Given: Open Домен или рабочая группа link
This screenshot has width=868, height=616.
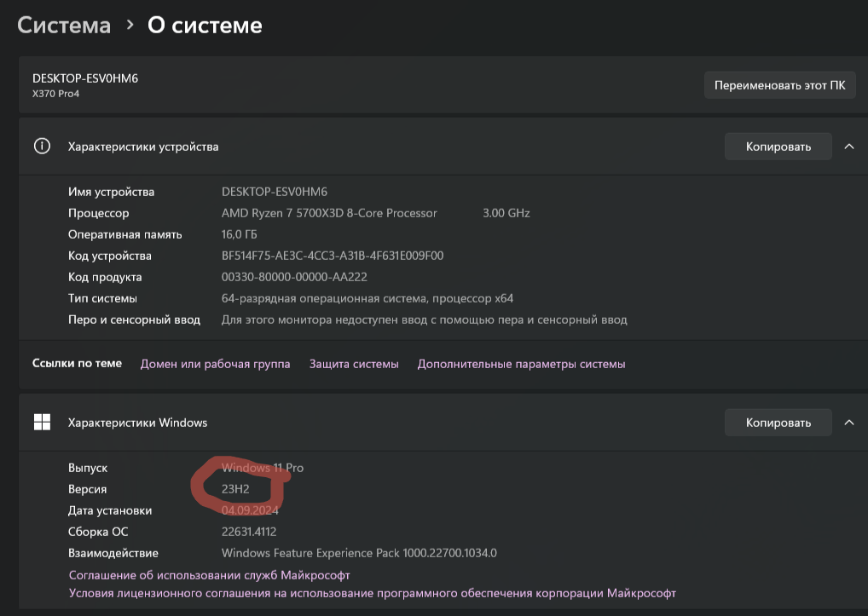Looking at the screenshot, I should pos(215,364).
